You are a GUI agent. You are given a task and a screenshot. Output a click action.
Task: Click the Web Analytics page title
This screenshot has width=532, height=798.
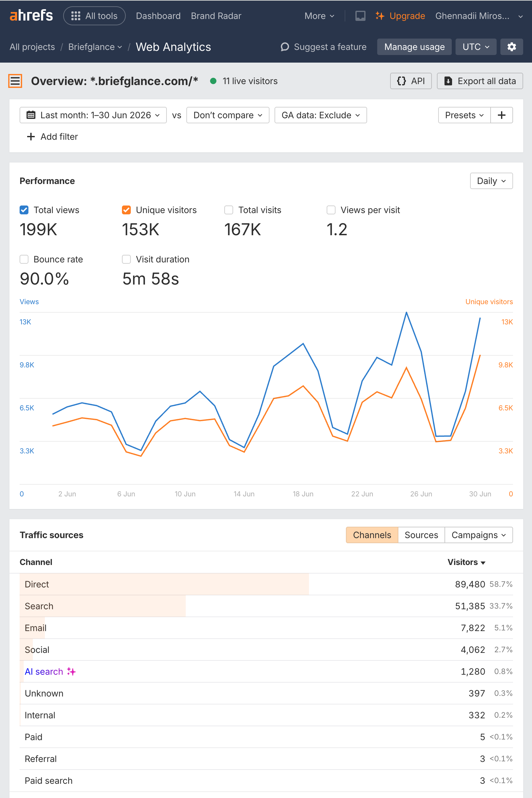[173, 47]
